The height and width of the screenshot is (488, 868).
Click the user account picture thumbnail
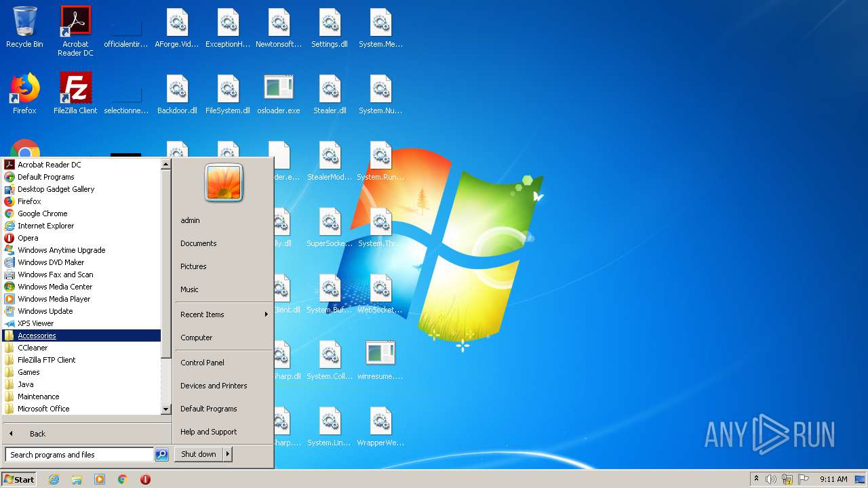[224, 183]
